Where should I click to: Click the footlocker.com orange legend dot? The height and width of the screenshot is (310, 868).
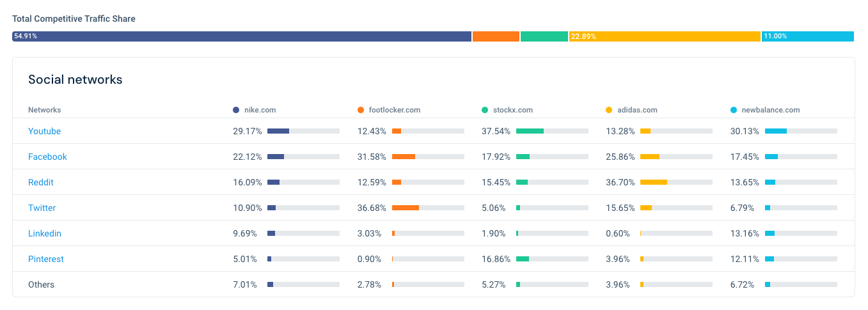click(x=361, y=110)
